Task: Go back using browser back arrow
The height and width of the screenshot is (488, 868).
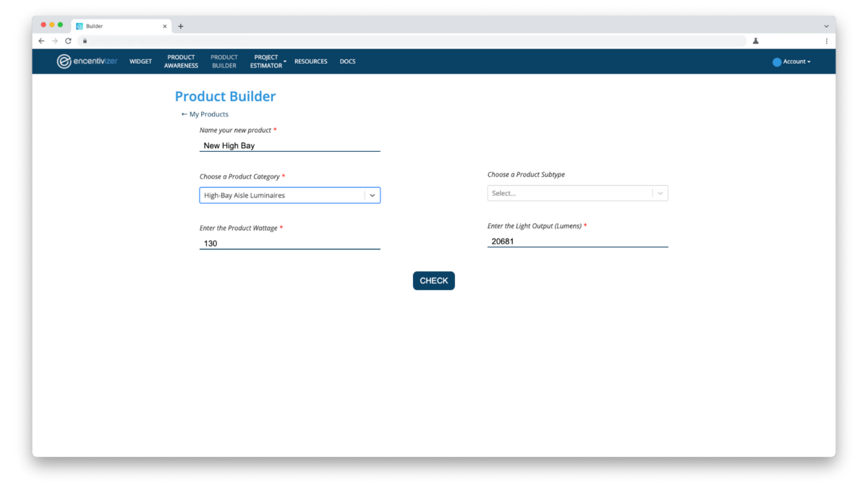Action: pyautogui.click(x=41, y=41)
